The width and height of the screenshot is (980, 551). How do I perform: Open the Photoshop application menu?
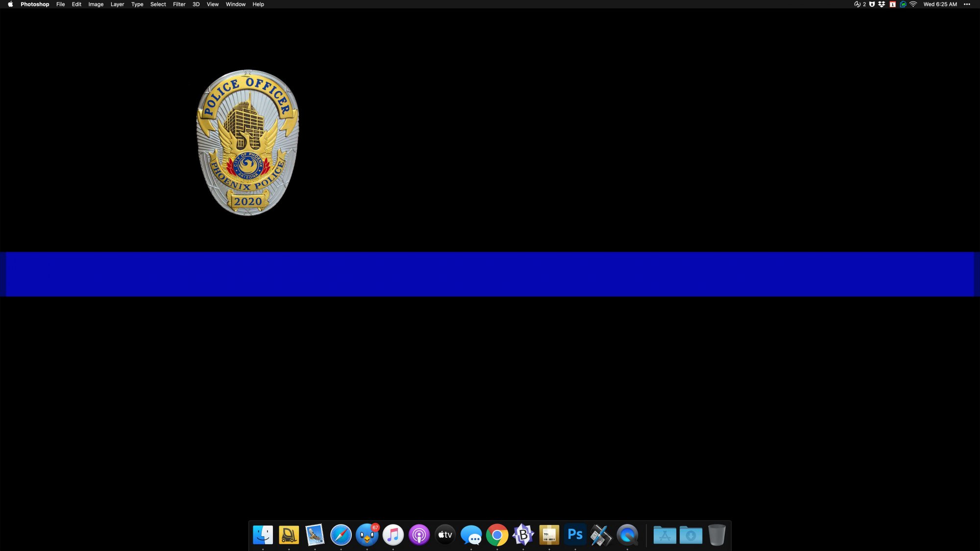pos(35,4)
